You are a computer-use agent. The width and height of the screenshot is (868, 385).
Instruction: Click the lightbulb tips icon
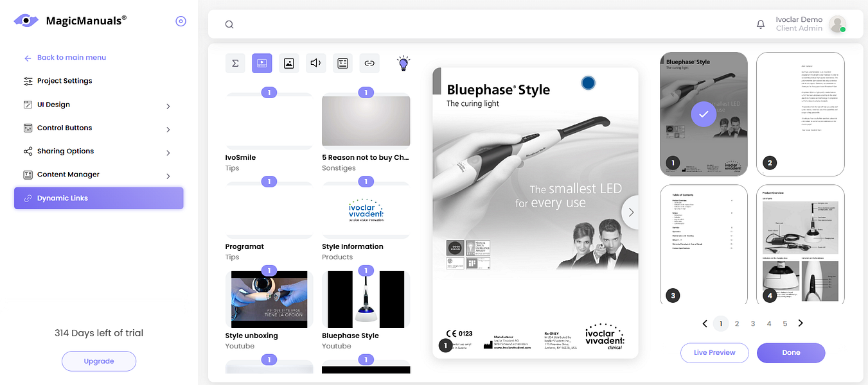tap(403, 63)
